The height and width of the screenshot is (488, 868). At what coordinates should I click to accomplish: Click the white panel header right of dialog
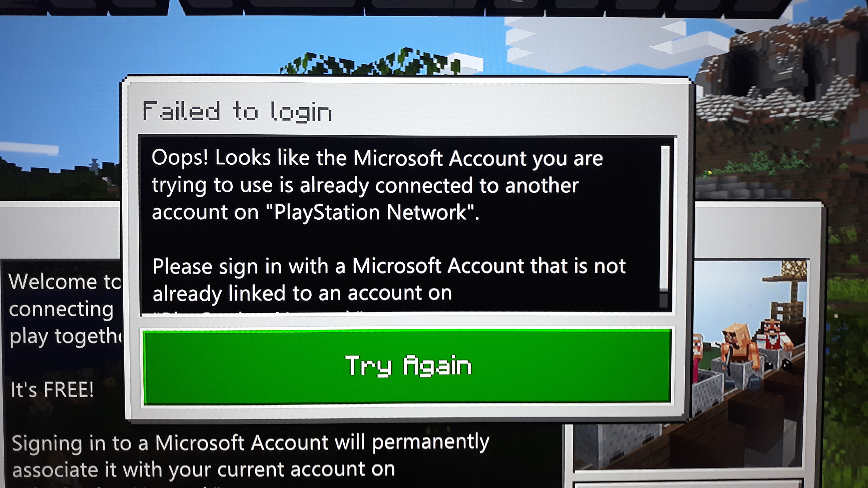click(x=758, y=231)
